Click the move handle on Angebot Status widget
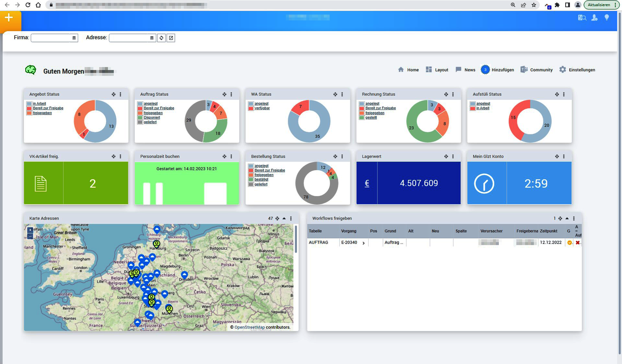 coord(114,94)
